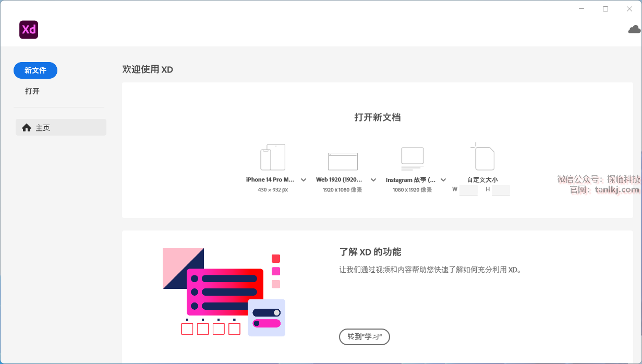The width and height of the screenshot is (642, 364).
Task: Click the custom width W input field
Action: 468,190
